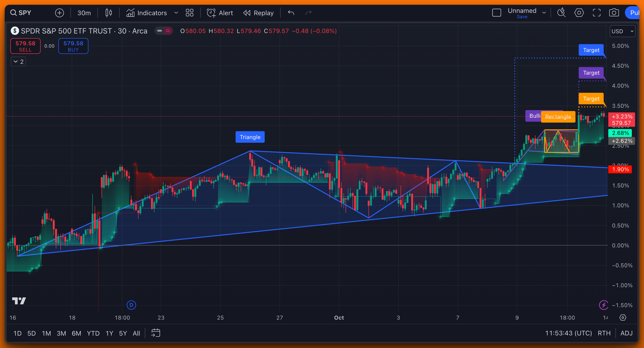Expand the USD currency dropdown
The image size is (644, 348).
pyautogui.click(x=622, y=31)
